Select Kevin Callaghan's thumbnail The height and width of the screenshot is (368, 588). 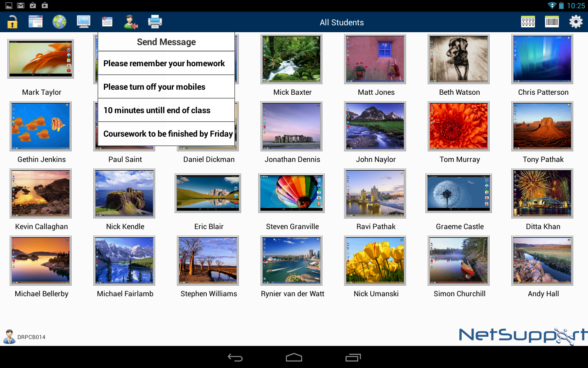(41, 193)
